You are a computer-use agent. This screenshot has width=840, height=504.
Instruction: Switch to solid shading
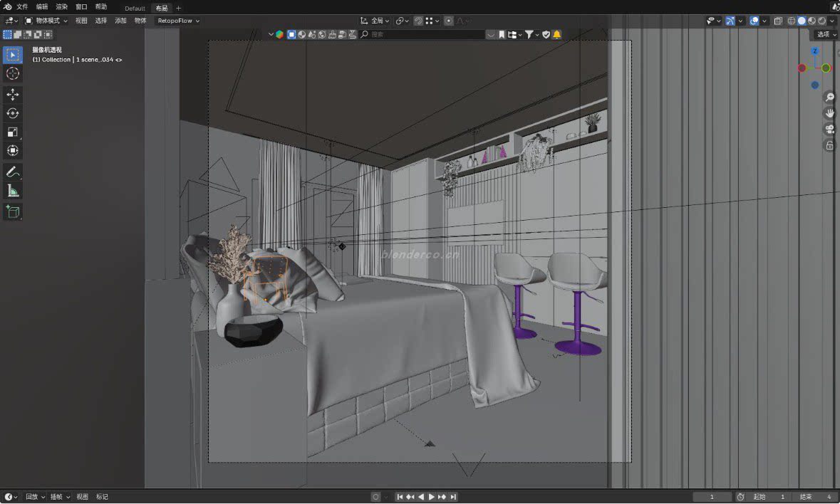(802, 21)
